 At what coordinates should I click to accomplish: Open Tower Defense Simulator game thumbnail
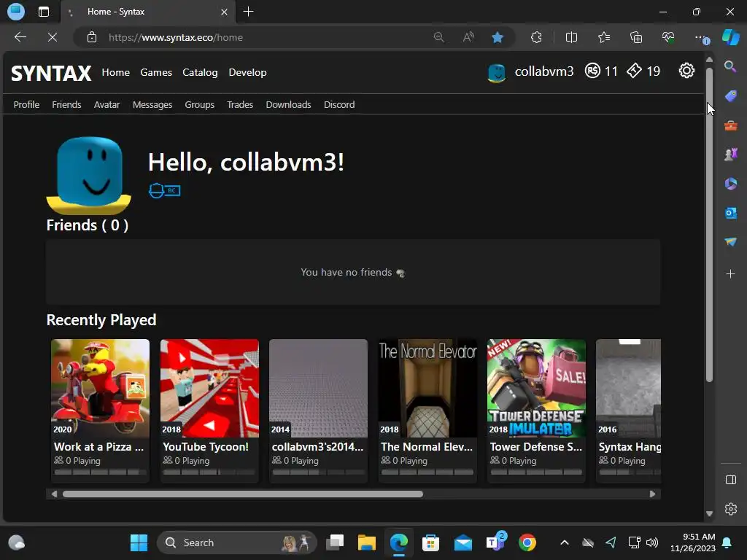click(536, 388)
